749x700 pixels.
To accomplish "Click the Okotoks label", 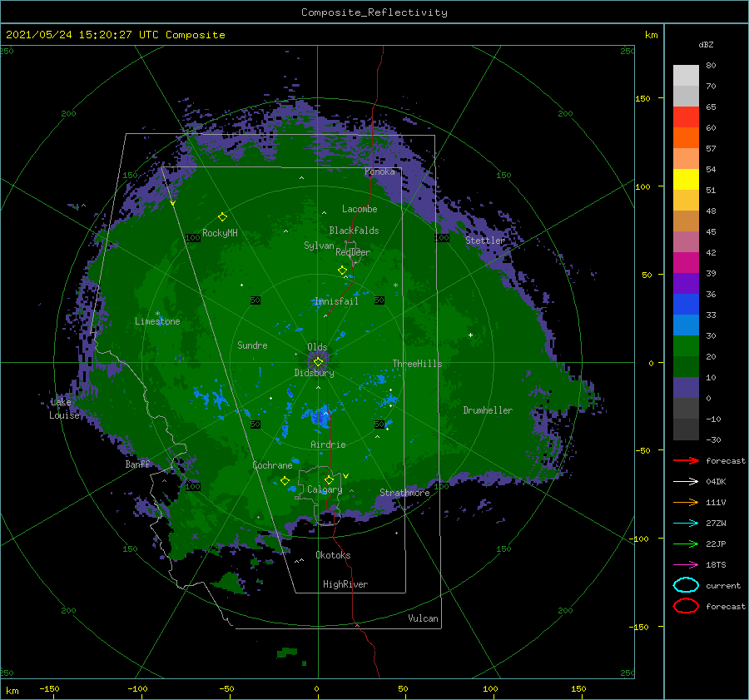I will pyautogui.click(x=334, y=554).
